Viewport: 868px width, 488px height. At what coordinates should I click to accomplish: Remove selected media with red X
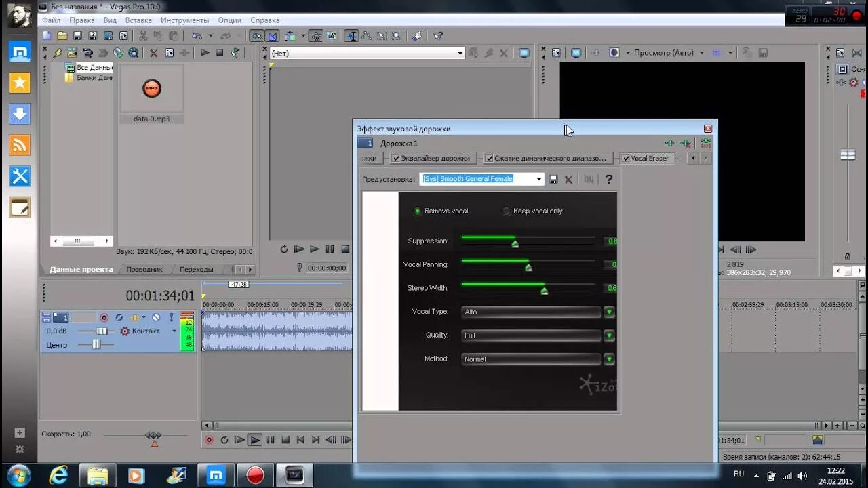[153, 53]
